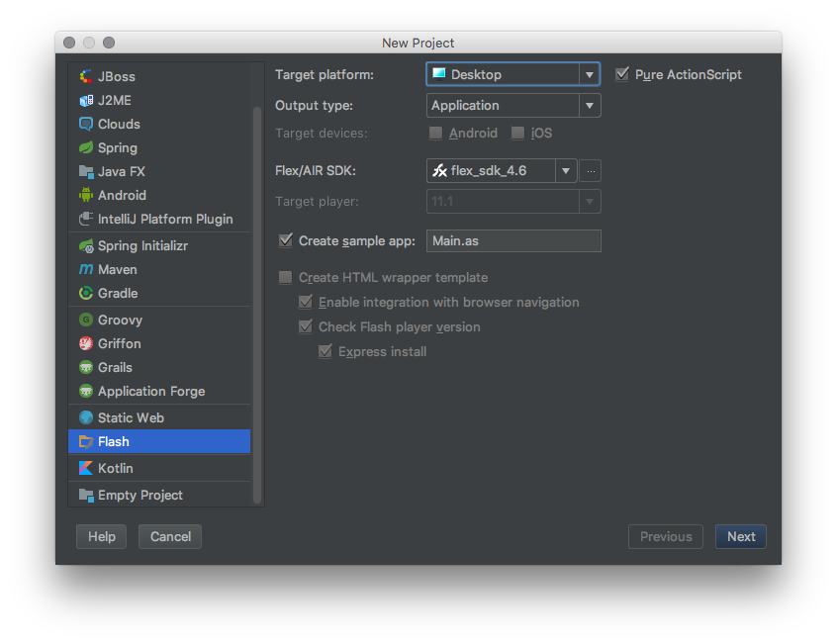Screen dimensions: 837x644
Task: Click the Android robot icon in list
Action: (x=86, y=195)
